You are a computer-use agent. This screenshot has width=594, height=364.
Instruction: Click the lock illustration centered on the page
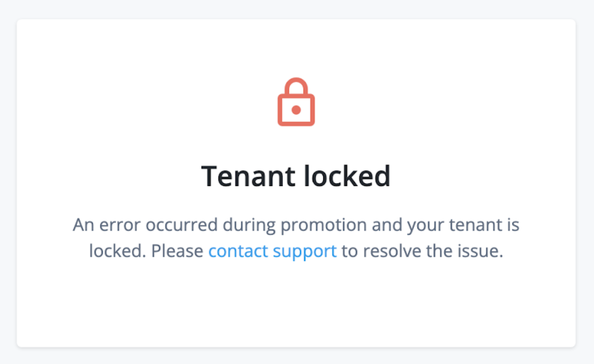pos(297,101)
